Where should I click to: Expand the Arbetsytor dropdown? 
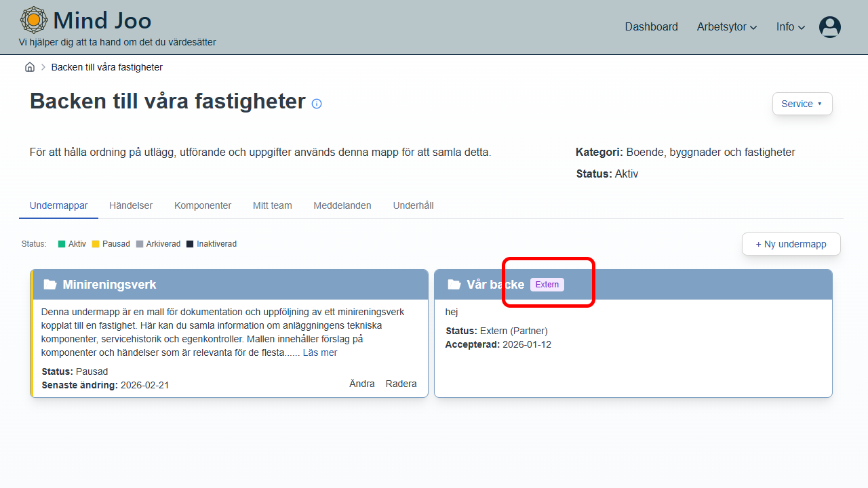click(727, 27)
